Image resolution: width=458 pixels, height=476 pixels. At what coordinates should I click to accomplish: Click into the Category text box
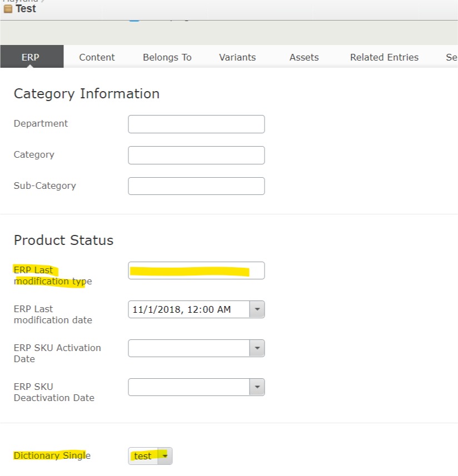click(x=196, y=156)
